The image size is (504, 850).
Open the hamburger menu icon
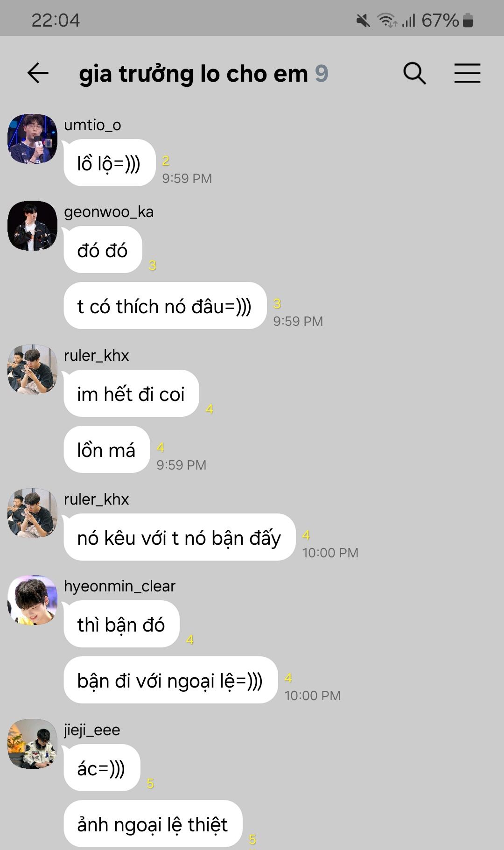pyautogui.click(x=467, y=73)
